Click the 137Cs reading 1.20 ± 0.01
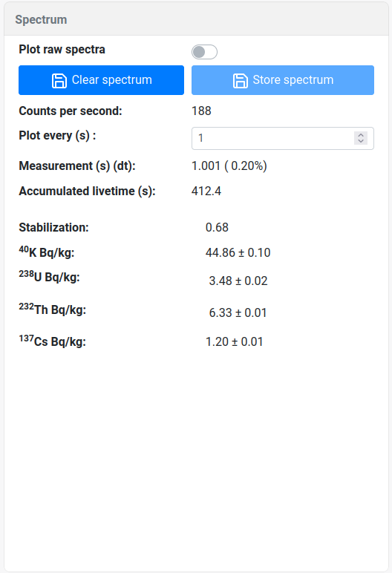 (x=235, y=341)
